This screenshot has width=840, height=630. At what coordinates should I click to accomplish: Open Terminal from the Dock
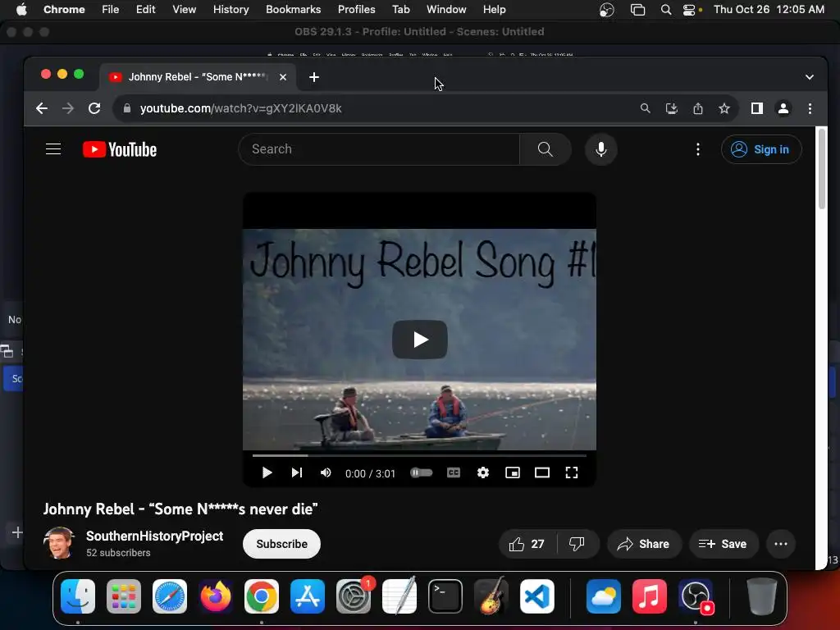pos(445,596)
